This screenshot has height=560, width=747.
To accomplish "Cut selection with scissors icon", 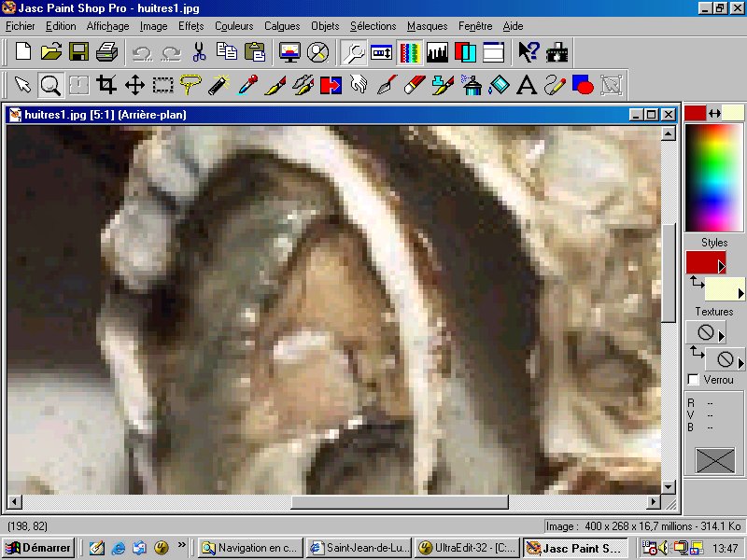I will [199, 52].
